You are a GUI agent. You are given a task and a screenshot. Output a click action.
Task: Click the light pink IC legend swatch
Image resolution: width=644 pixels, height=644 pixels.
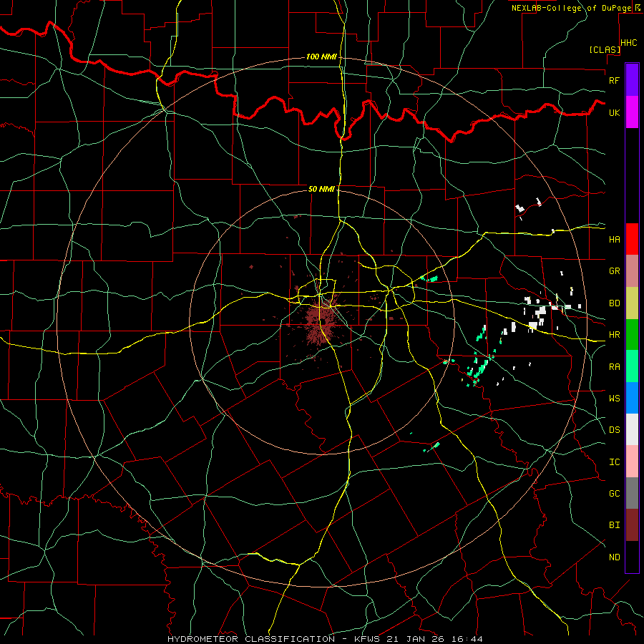point(632,462)
